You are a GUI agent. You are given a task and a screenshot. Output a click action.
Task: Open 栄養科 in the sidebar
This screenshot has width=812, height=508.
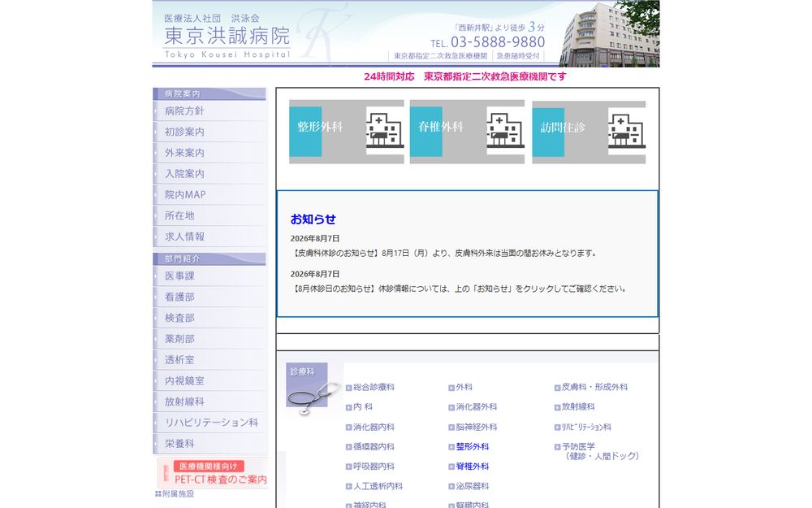(209, 443)
